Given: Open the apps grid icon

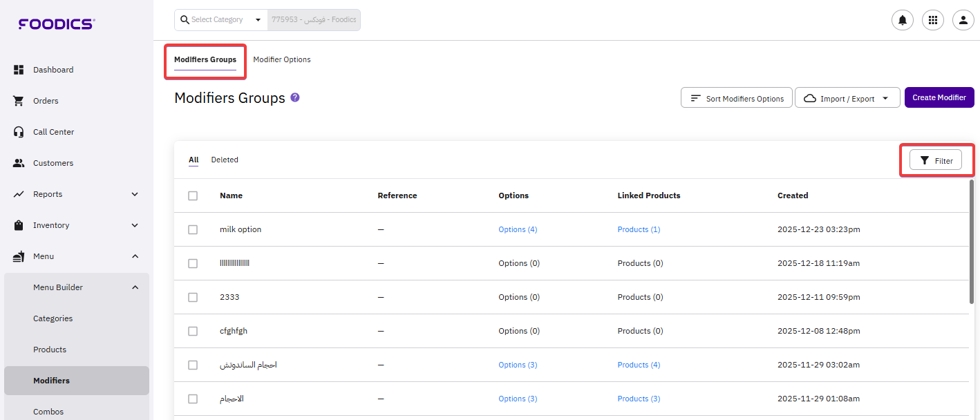Looking at the screenshot, I should 932,20.
